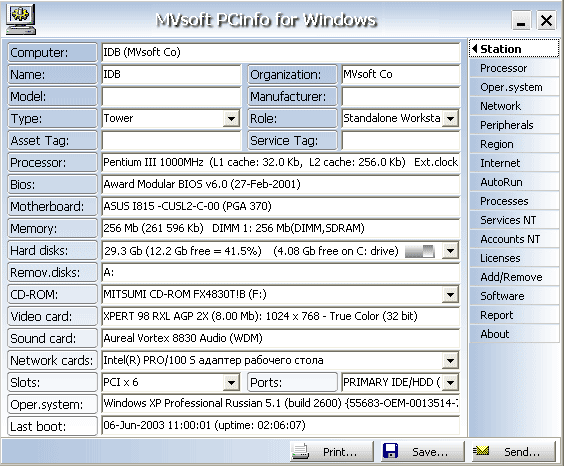Click the PCinfo computer icon in title bar
The height and width of the screenshot is (466, 564).
click(21, 19)
